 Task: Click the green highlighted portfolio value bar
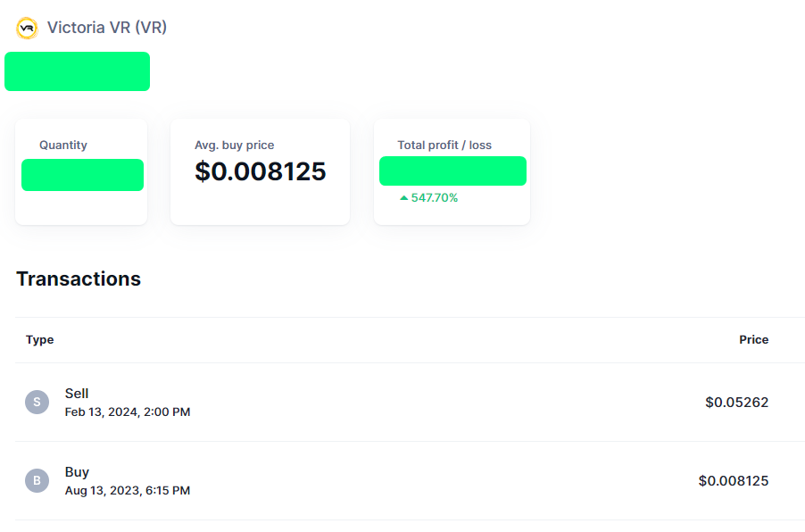77,71
